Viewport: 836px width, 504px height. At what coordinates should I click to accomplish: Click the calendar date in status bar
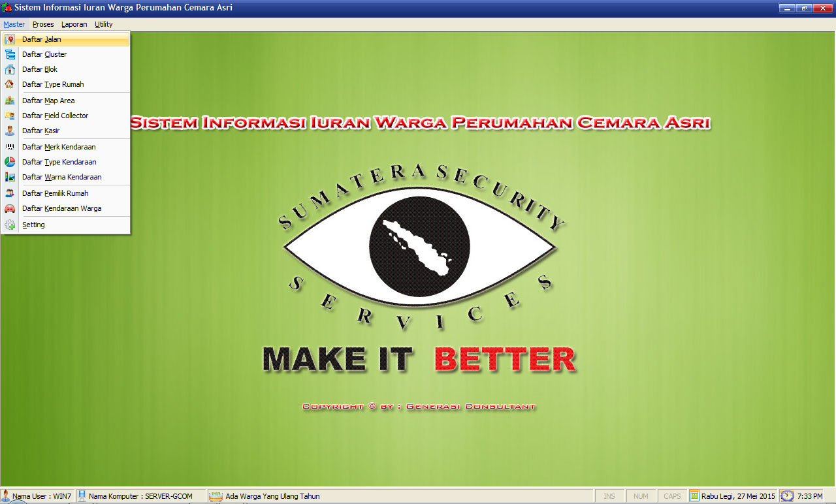point(738,496)
